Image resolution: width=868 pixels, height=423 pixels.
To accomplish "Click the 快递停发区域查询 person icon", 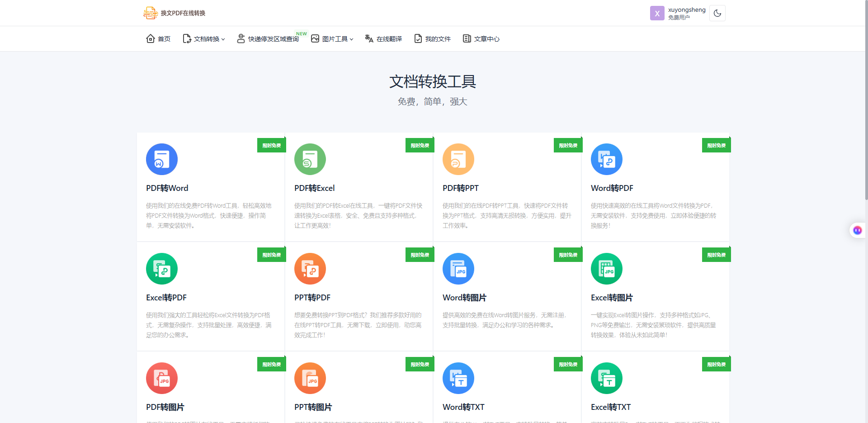I will coord(241,38).
